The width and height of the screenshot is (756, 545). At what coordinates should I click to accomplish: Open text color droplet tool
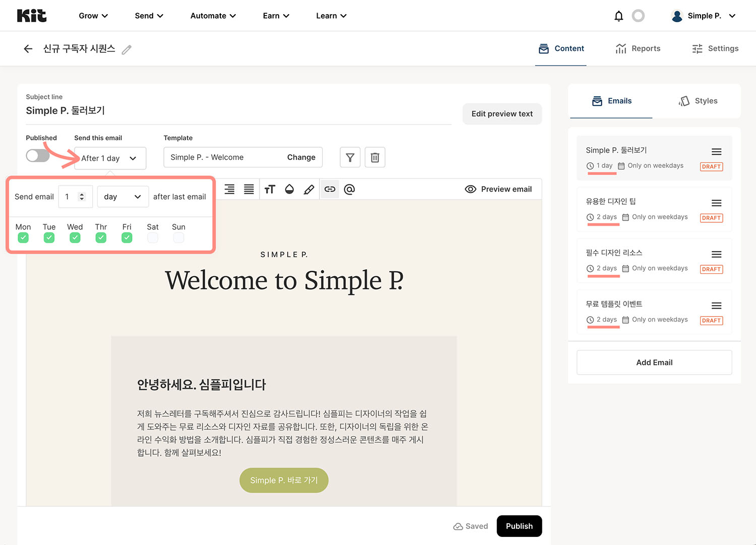click(289, 189)
